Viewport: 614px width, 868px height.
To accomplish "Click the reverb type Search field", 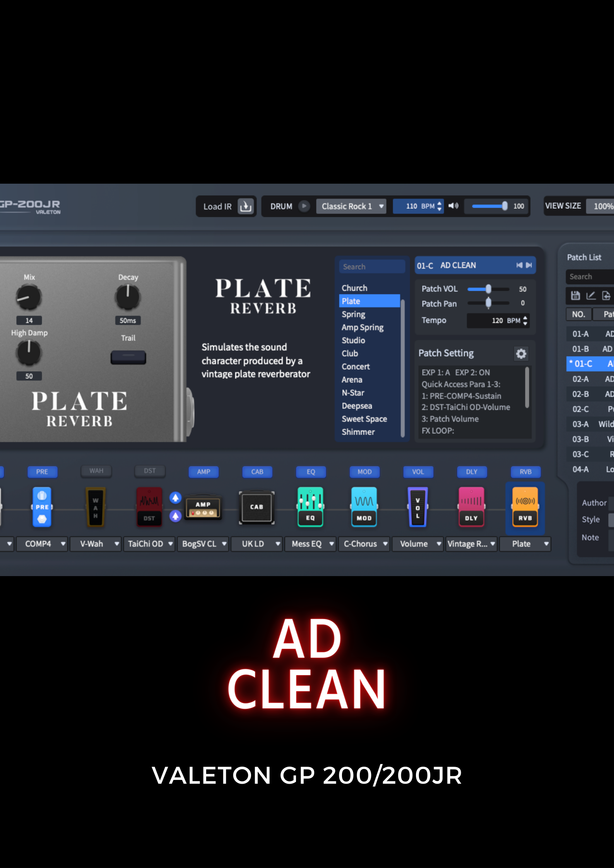I will 372,266.
